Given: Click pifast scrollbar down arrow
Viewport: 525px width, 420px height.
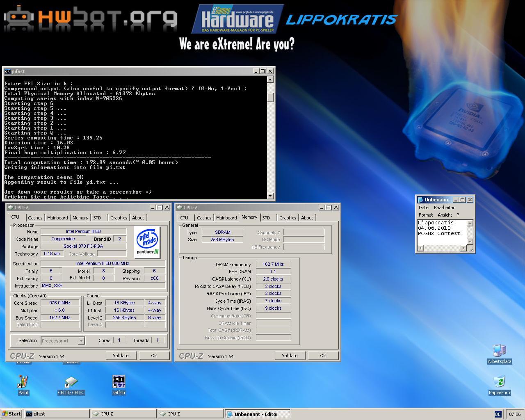Looking at the screenshot, I should pos(270,196).
